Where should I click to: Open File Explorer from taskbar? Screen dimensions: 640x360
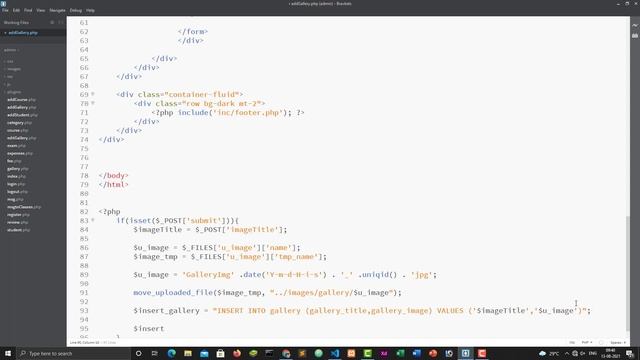pos(188,353)
